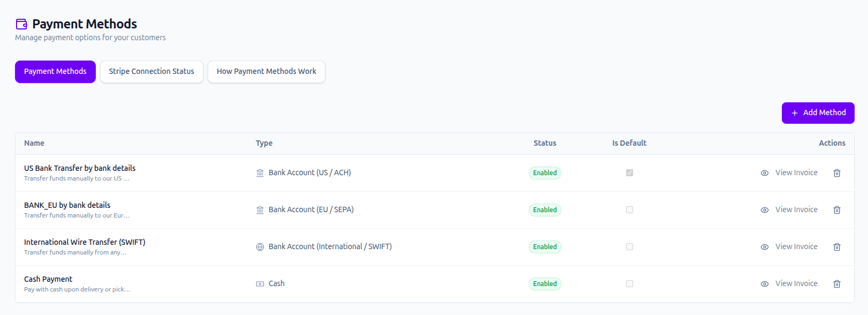Open How Payment Methods Work tab
The width and height of the screenshot is (868, 315).
click(267, 72)
